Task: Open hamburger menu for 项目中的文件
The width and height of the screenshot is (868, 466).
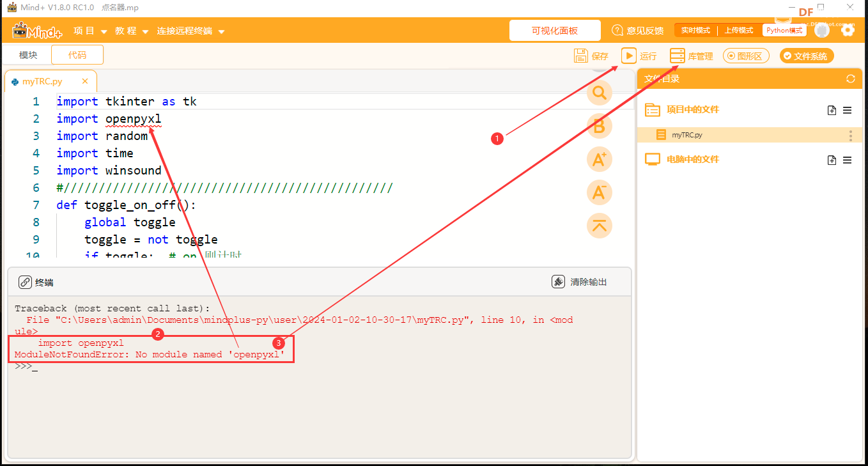Action: point(847,111)
